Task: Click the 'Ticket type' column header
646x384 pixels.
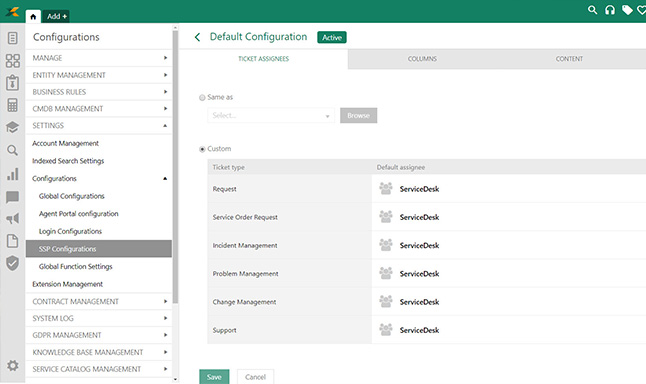Action: 229,167
